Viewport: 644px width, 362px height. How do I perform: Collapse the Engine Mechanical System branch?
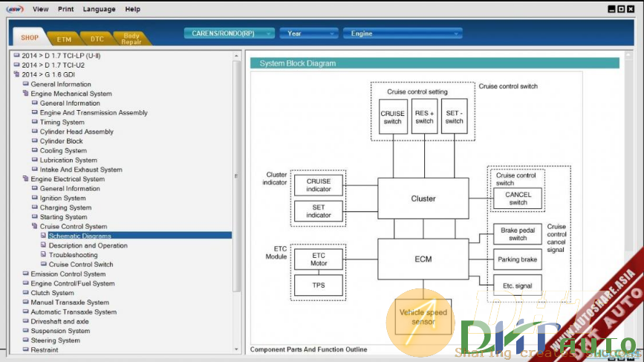(x=25, y=94)
